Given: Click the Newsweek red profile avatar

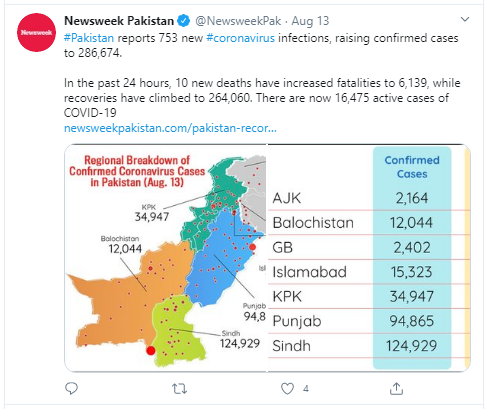Looking at the screenshot, I should click(x=36, y=32).
